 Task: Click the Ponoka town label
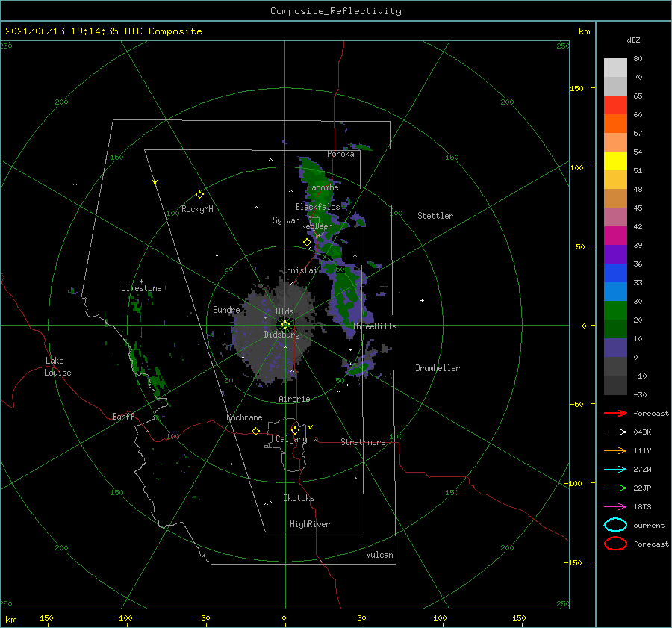coord(340,154)
